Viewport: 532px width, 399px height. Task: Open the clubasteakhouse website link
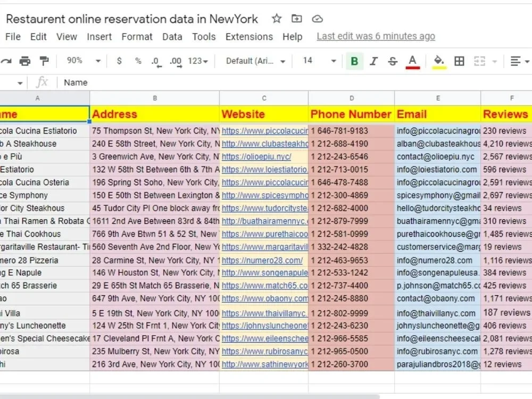coord(265,144)
